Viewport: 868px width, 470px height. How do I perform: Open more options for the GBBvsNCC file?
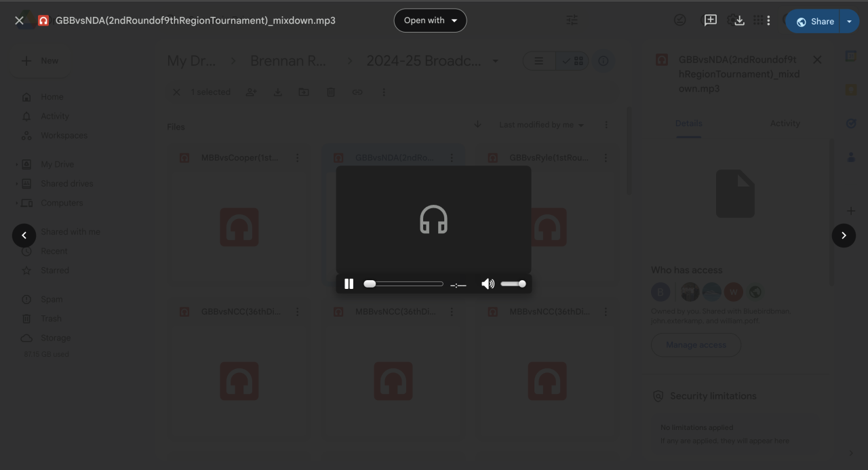tap(297, 312)
